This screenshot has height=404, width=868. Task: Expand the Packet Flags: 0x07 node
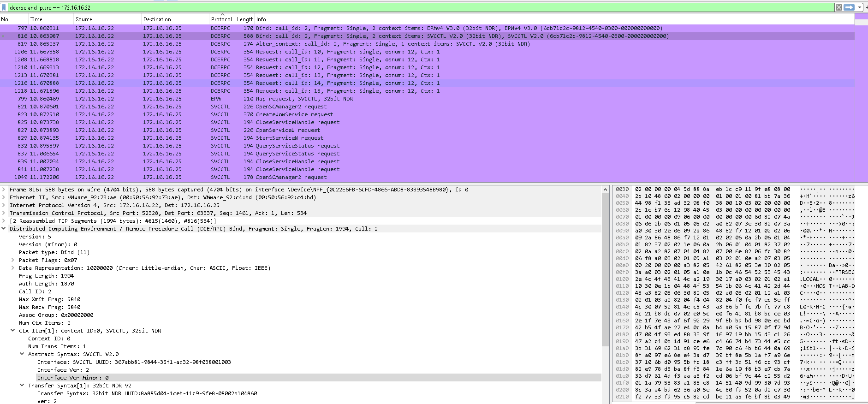(13, 260)
